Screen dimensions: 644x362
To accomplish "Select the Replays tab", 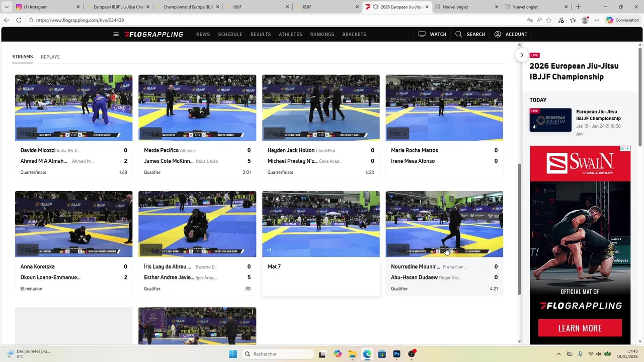I will tap(50, 57).
